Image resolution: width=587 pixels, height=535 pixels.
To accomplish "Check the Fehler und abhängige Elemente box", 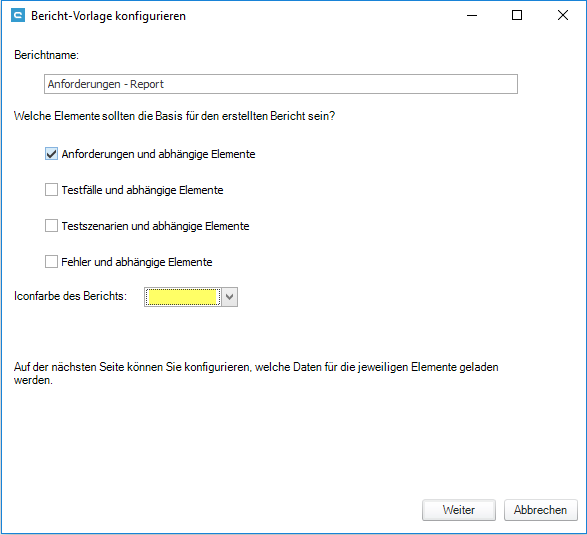I will (x=51, y=262).
